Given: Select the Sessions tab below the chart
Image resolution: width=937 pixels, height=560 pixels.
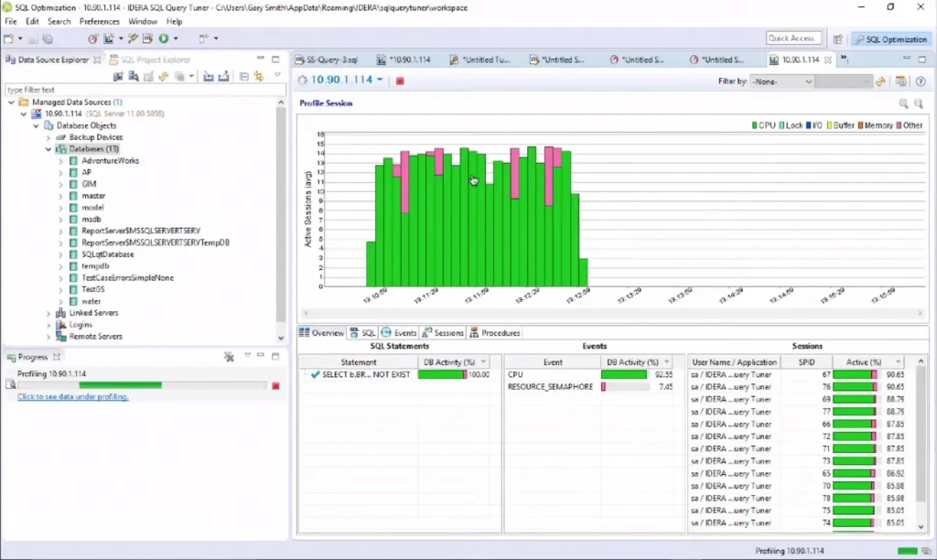Looking at the screenshot, I should pos(443,333).
